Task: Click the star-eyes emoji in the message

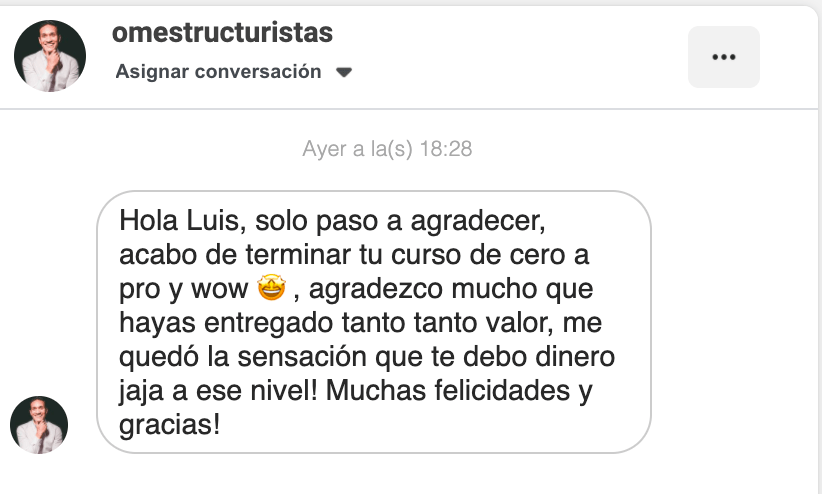Action: pyautogui.click(x=271, y=288)
